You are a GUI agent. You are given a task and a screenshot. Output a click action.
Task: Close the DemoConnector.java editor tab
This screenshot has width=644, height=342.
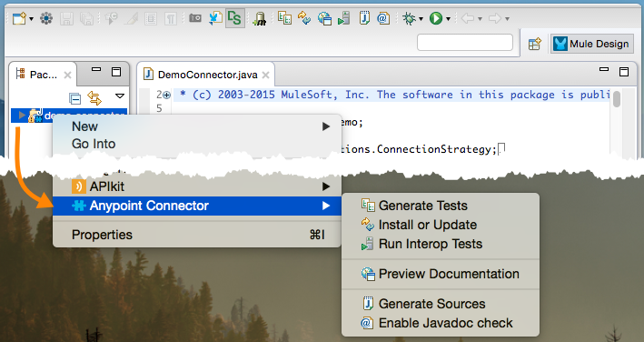click(266, 75)
